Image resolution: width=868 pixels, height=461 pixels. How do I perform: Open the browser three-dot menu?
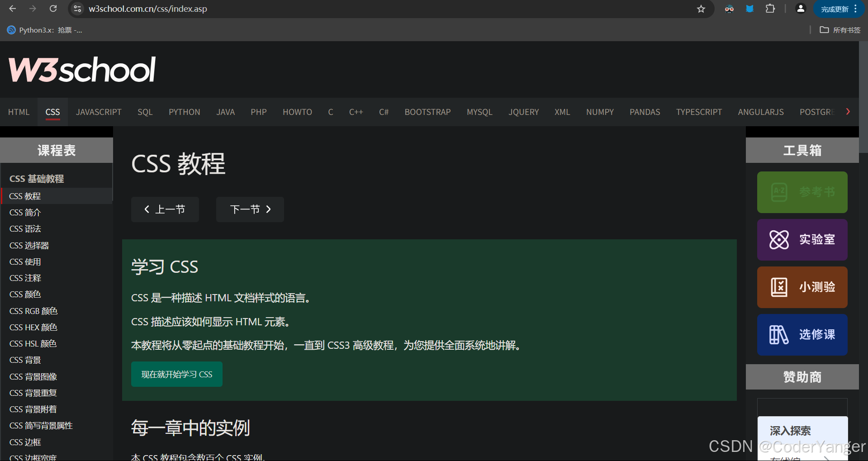(856, 9)
